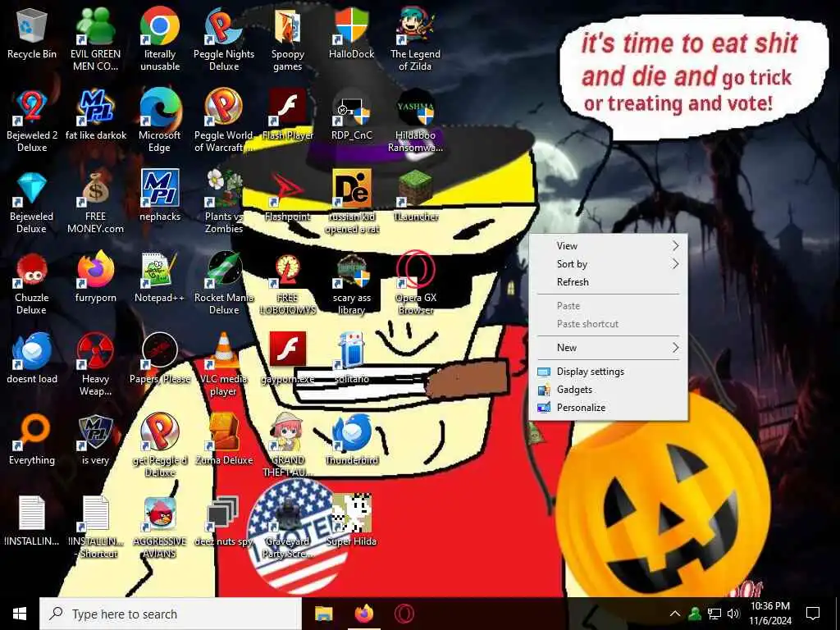Image resolution: width=840 pixels, height=630 pixels.
Task: Expand the Sort by submenu
Action: [x=608, y=263]
